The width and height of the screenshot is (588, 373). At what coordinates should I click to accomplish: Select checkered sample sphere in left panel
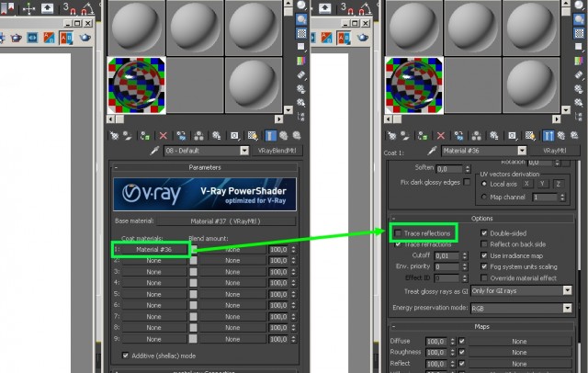(137, 85)
